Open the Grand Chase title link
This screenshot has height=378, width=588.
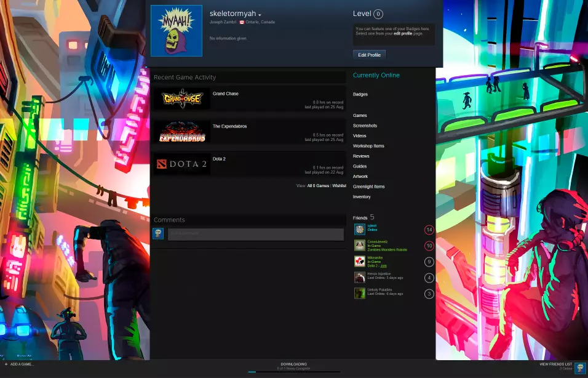pos(225,94)
